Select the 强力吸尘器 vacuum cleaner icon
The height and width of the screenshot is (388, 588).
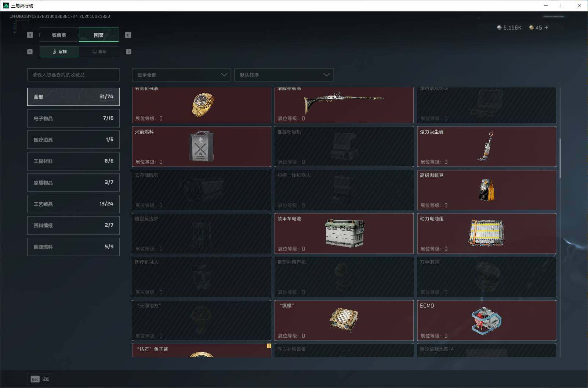coord(486,147)
